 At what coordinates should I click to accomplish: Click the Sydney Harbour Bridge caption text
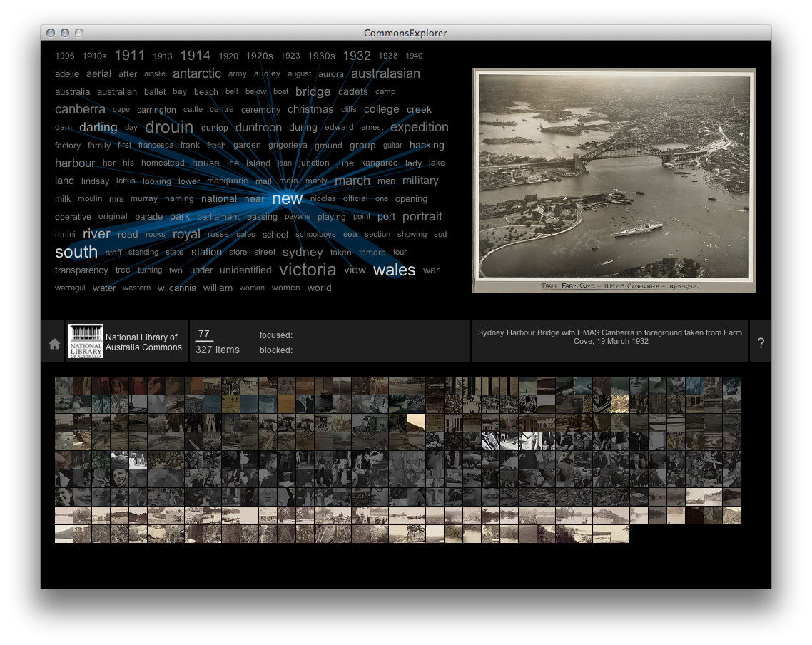pyautogui.click(x=610, y=337)
